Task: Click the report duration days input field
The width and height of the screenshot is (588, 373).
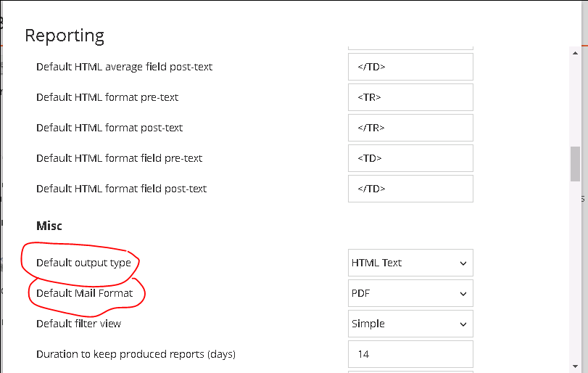Action: coord(410,354)
